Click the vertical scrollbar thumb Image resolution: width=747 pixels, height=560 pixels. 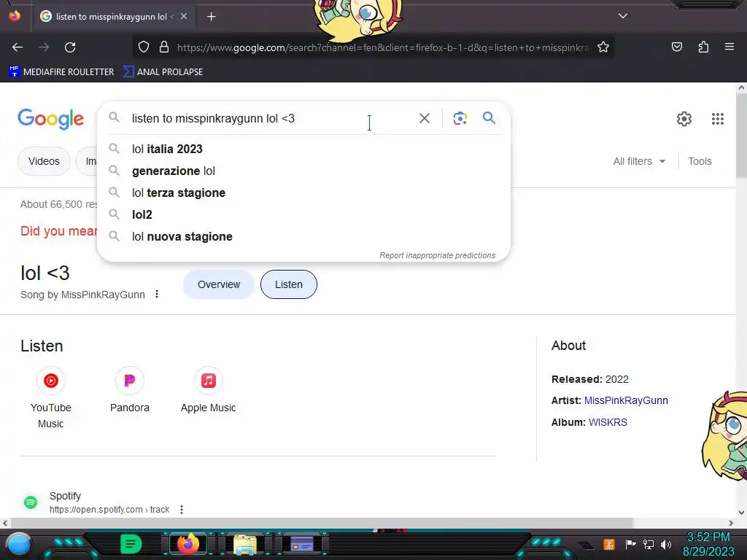point(741,136)
